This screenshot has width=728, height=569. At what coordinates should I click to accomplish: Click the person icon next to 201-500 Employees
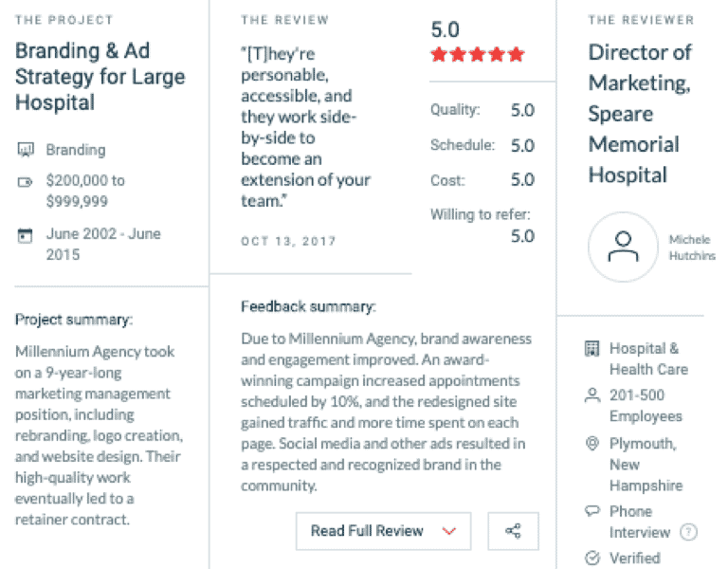pyautogui.click(x=591, y=395)
